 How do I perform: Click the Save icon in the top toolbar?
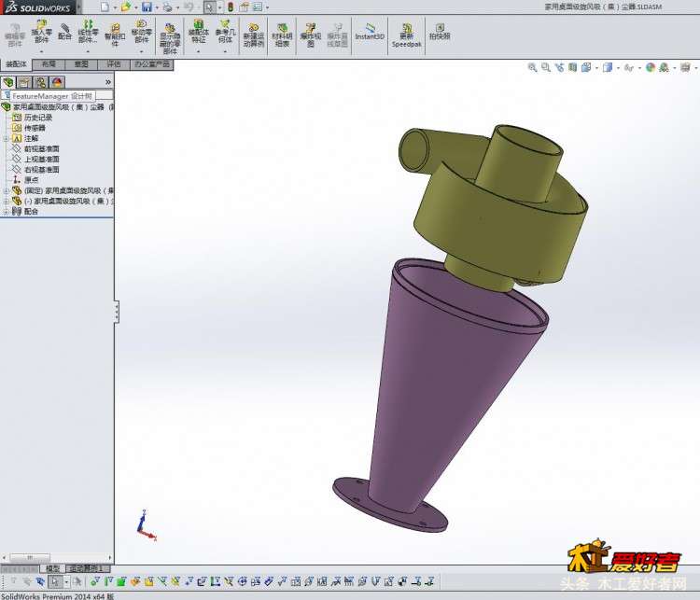(147, 7)
